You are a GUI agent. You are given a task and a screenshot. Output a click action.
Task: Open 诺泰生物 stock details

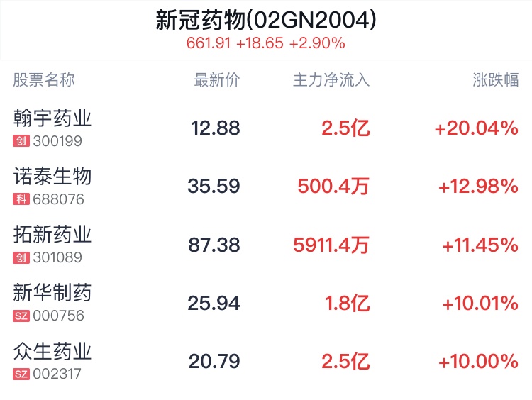click(x=52, y=177)
